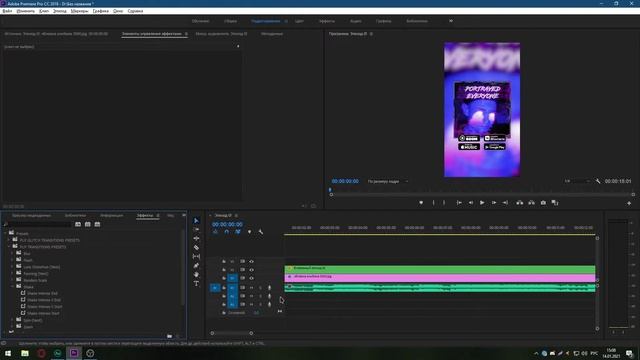
Task: Click the Extract button
Action: (531, 202)
